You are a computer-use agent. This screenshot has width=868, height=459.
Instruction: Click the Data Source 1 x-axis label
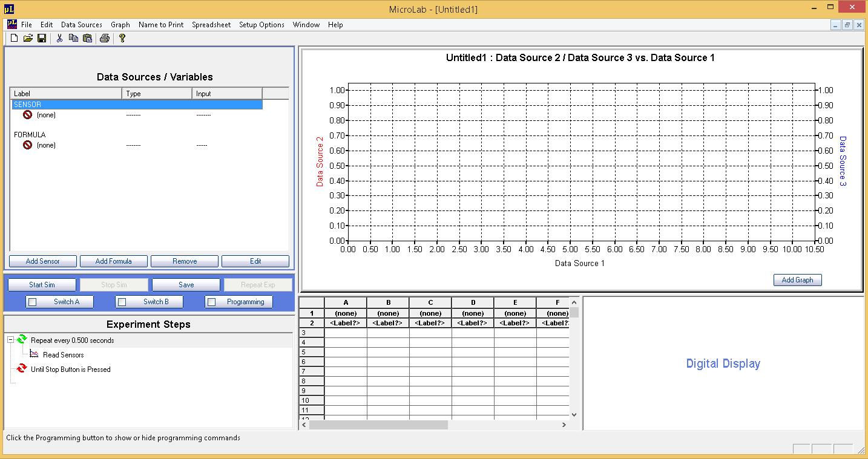tap(580, 263)
